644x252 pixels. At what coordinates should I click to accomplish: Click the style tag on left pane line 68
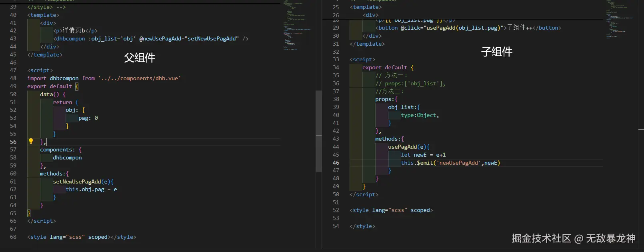82,237
